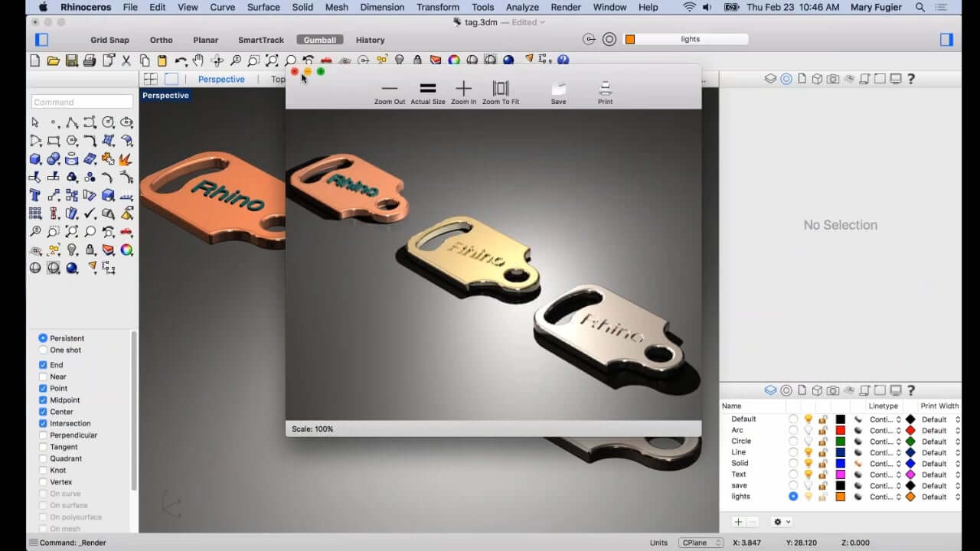Open Print Width dropdown for Solid layer
This screenshot has width=980, height=551.
click(940, 463)
